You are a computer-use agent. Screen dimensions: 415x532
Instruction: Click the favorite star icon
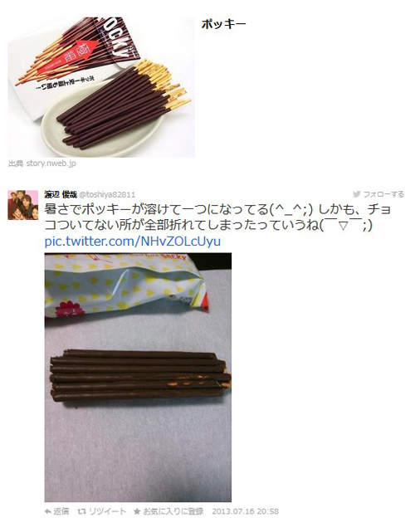point(137,511)
